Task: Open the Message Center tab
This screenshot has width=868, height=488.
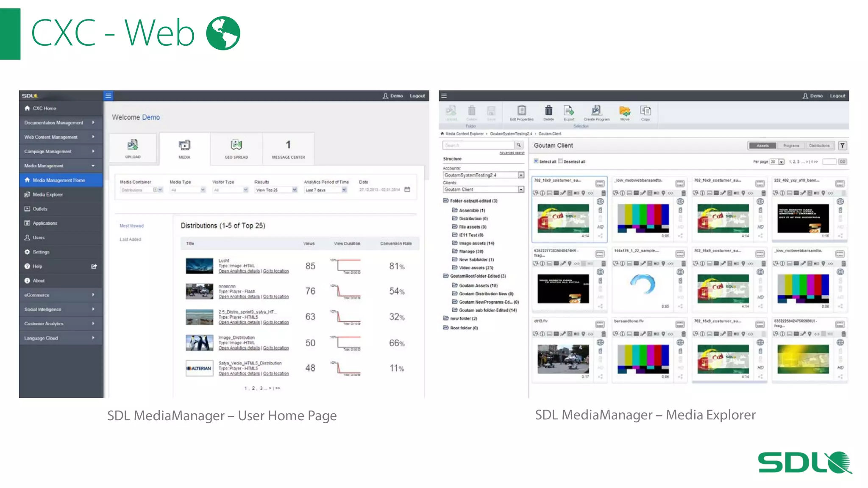Action: point(288,148)
